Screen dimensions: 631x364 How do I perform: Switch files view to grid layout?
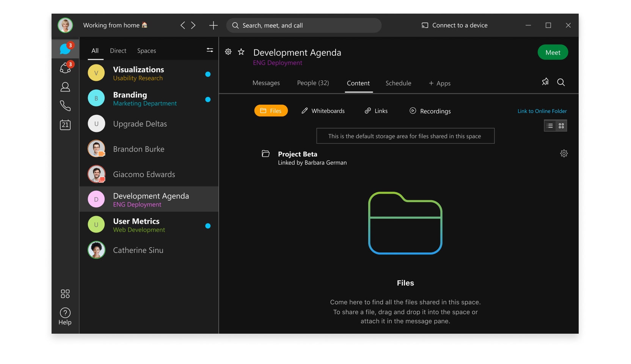pos(562,126)
